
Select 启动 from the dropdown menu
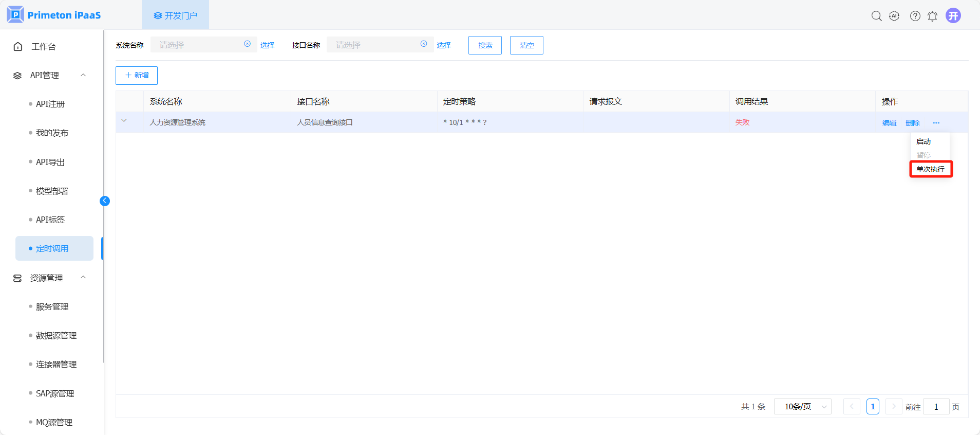(924, 141)
